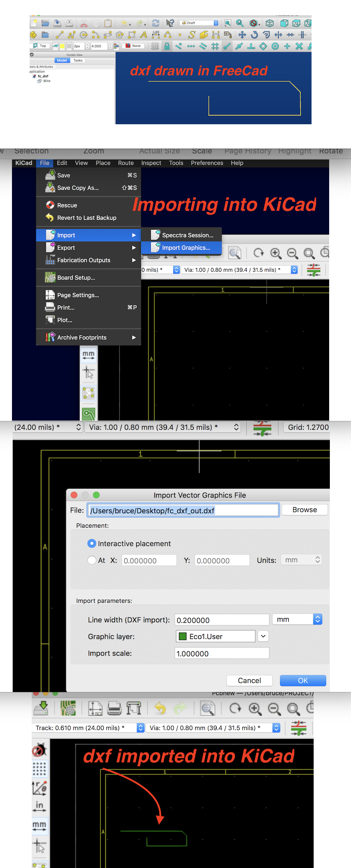Click FreeCAD's Open document folder icon
The width and height of the screenshot is (351, 868).
(45, 23)
